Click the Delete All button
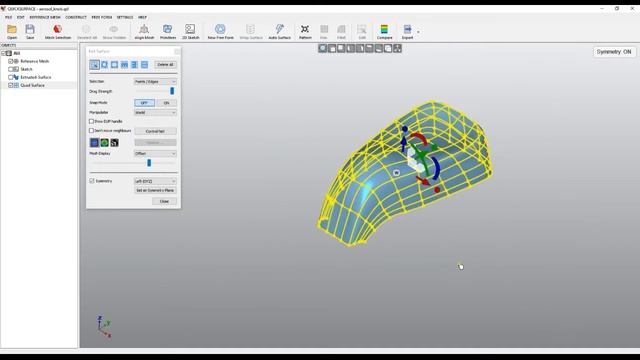 point(165,64)
